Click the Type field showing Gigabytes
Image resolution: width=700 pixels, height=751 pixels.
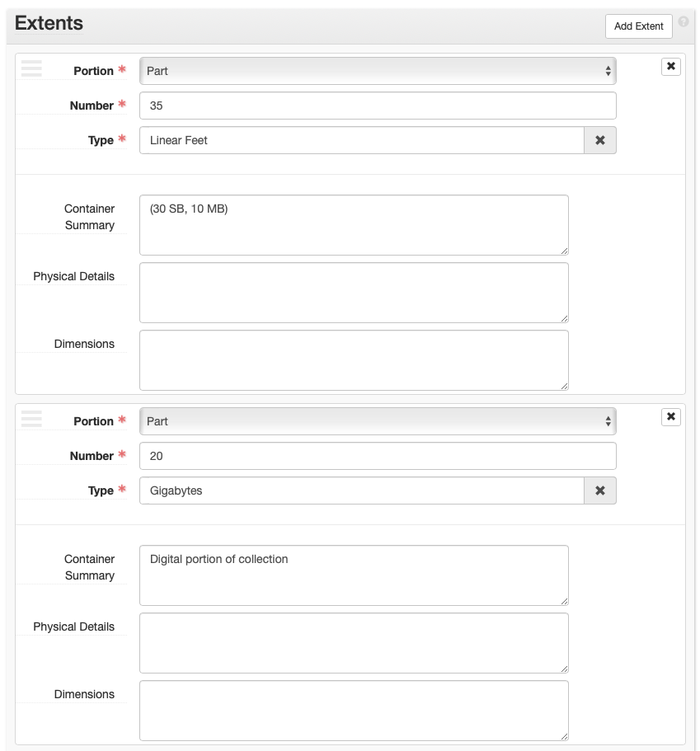click(x=361, y=490)
